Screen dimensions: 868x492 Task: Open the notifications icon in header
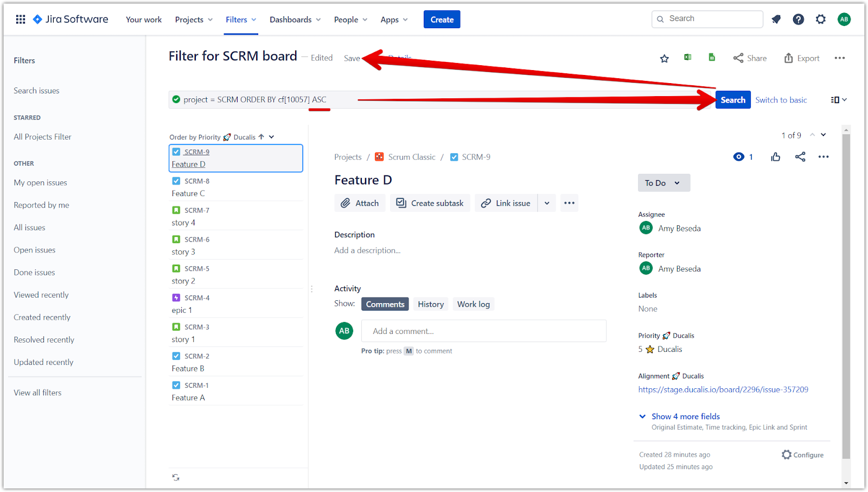click(776, 20)
